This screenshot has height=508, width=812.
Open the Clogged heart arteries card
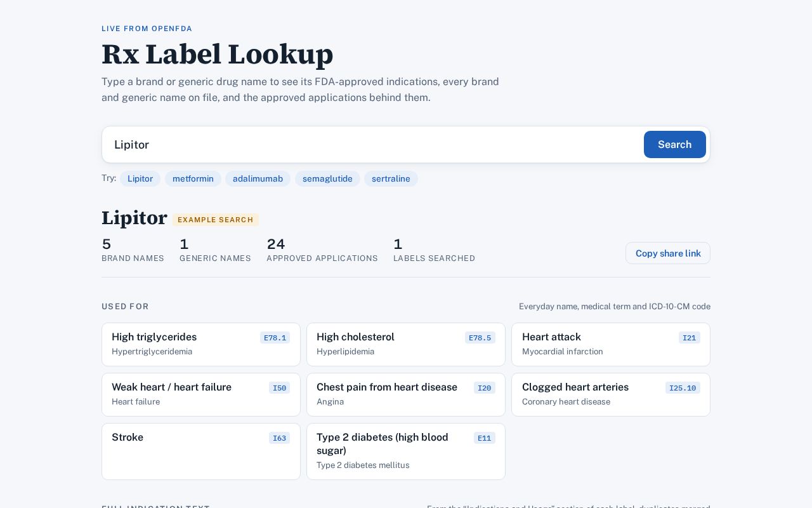pos(611,394)
